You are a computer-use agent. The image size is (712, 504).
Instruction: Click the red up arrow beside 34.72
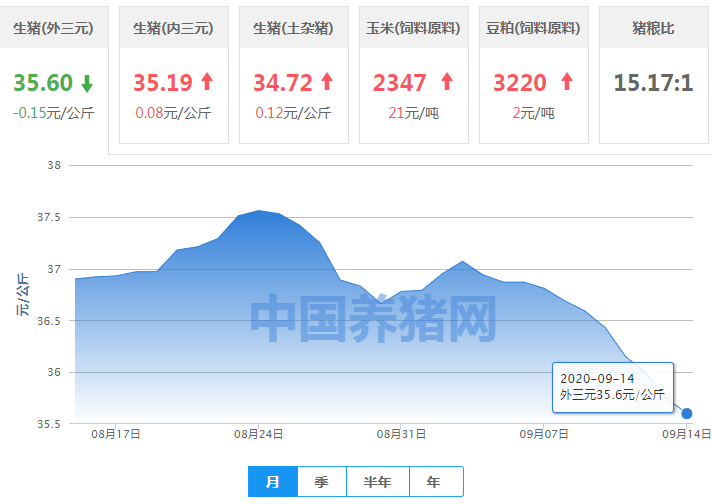[x=327, y=82]
